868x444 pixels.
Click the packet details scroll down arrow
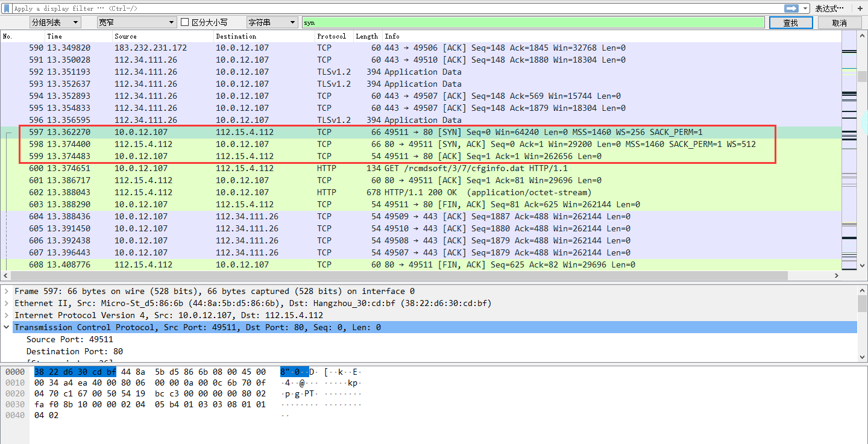tap(862, 357)
